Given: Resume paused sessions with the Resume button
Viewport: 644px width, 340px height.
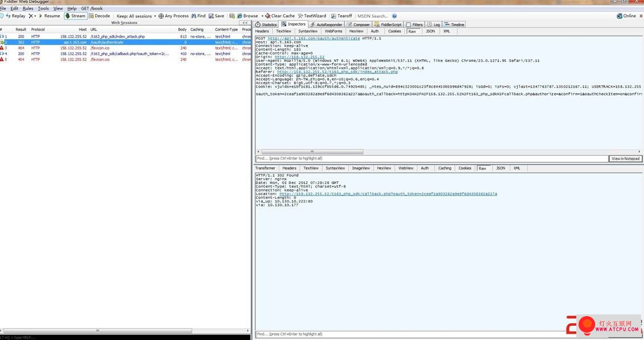Looking at the screenshot, I should [x=49, y=16].
